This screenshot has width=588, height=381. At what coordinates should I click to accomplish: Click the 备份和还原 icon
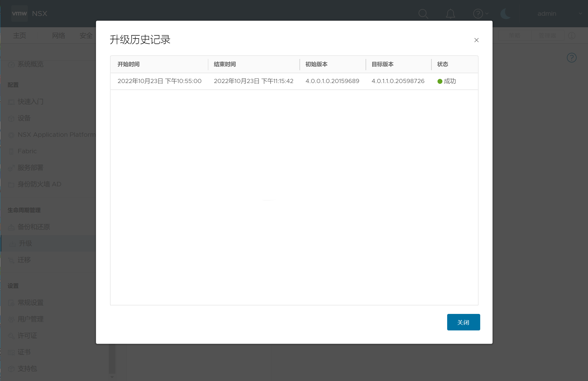(x=11, y=227)
